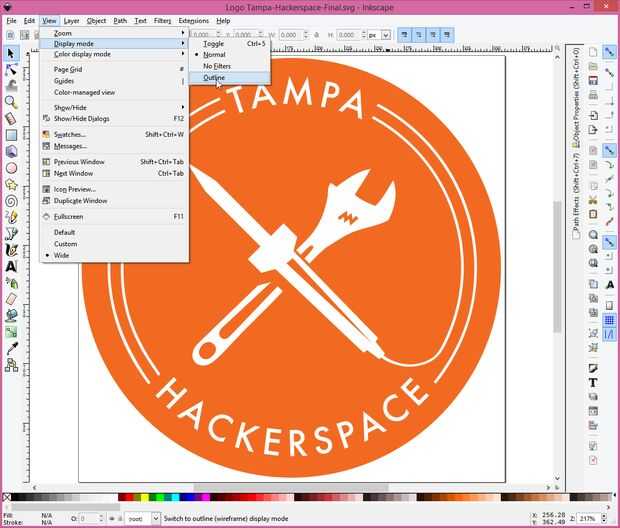
Task: Toggle the main snapping enable button
Action: 609,52
